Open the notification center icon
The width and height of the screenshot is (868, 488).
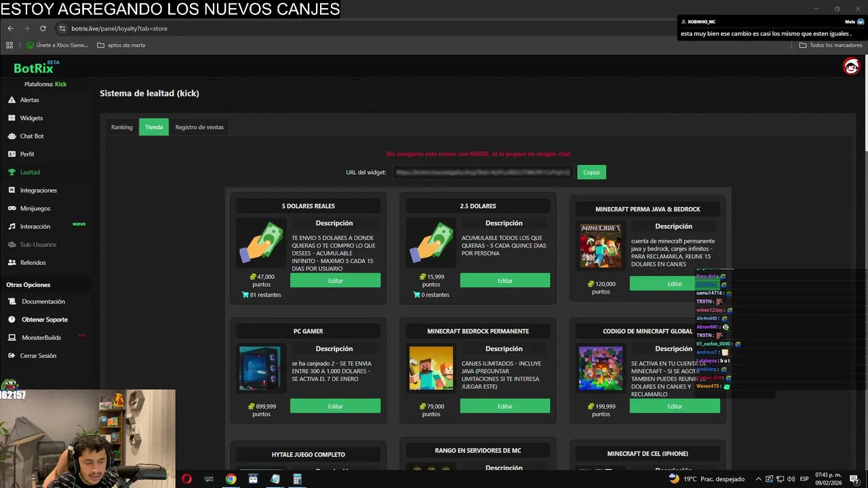coord(854,479)
